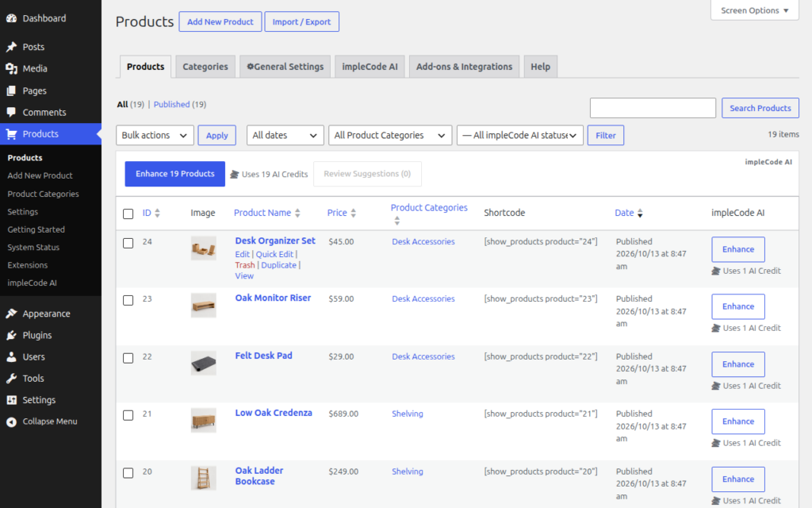
Task: Open the All dates dropdown
Action: point(285,135)
